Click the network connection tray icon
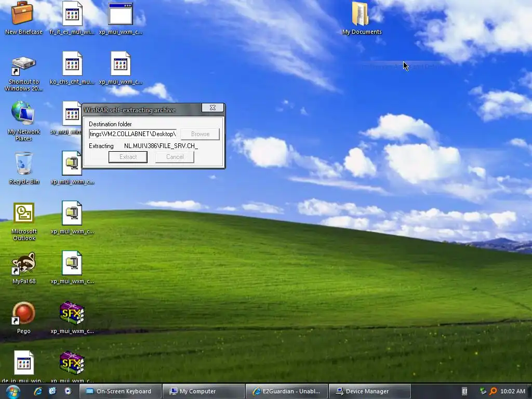The image size is (532, 399). coord(483,391)
